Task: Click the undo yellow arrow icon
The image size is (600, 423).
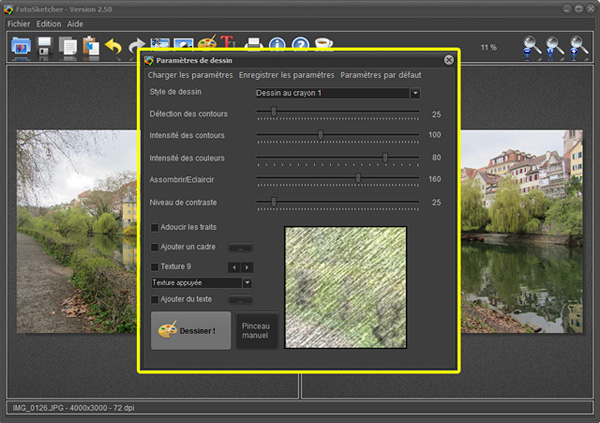Action: (x=113, y=46)
